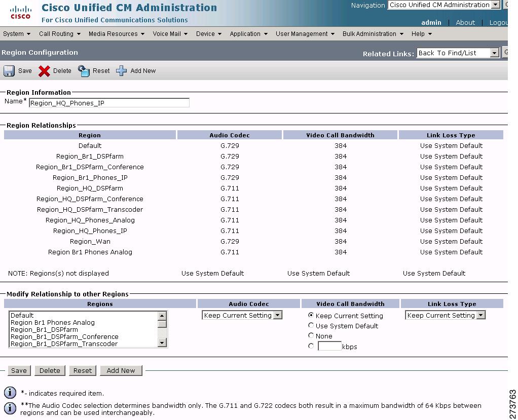Select Keep Current Setting video bandwidth radio

(311, 315)
